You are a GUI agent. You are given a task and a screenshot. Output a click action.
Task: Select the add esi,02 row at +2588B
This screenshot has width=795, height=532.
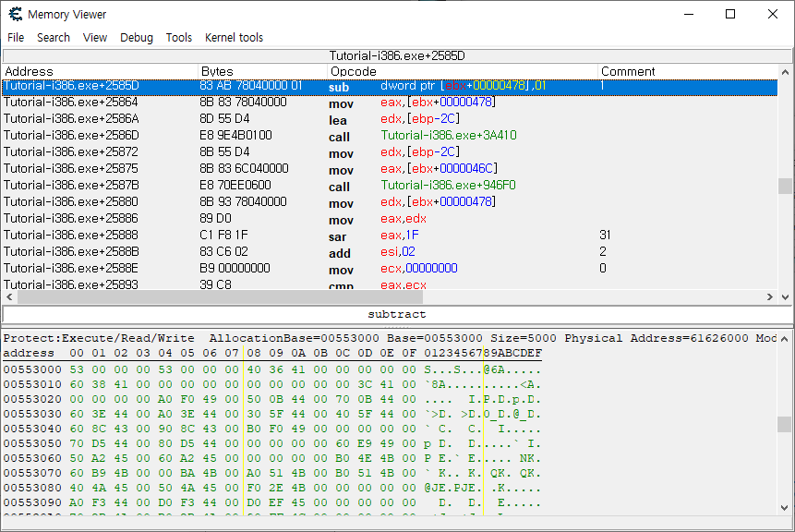tap(390, 252)
